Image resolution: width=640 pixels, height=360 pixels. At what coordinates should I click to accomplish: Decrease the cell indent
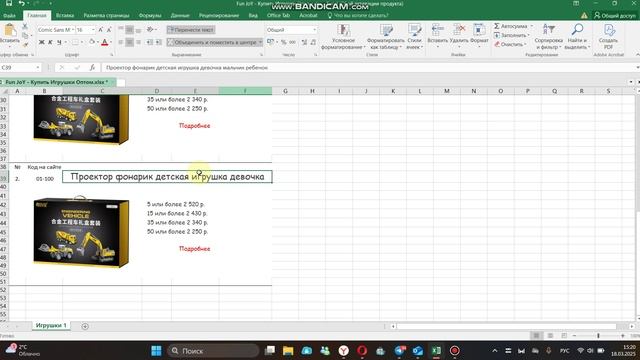coord(149,42)
